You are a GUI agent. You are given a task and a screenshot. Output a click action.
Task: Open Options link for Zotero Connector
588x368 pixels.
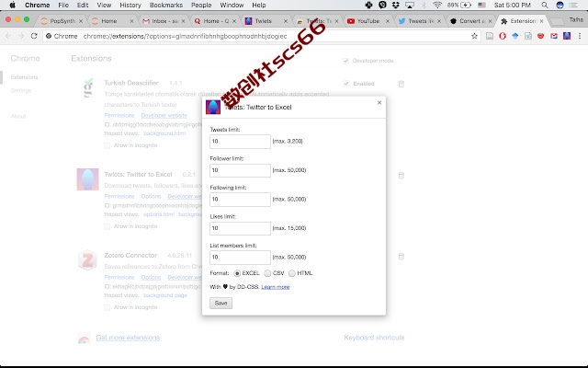point(151,278)
